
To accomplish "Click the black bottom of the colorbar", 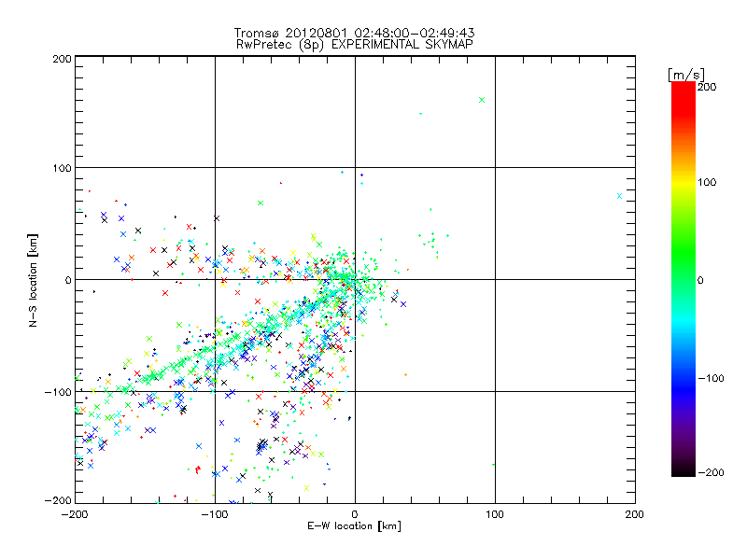I will (x=684, y=469).
